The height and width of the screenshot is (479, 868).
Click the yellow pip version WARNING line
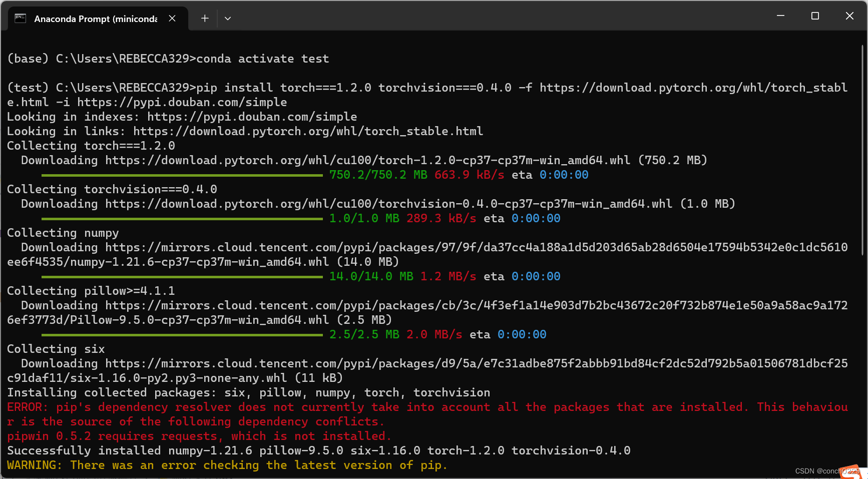[225, 465]
